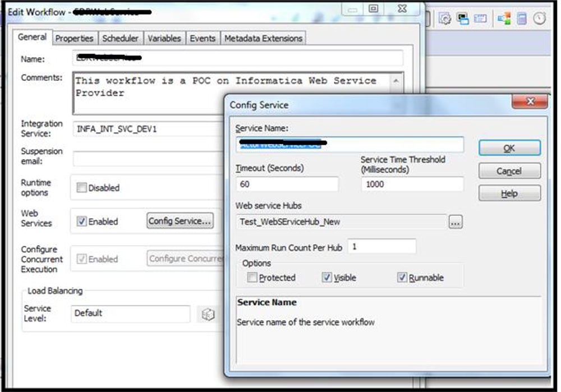The height and width of the screenshot is (392, 561).
Task: Uncheck the Visible option
Action: [328, 278]
